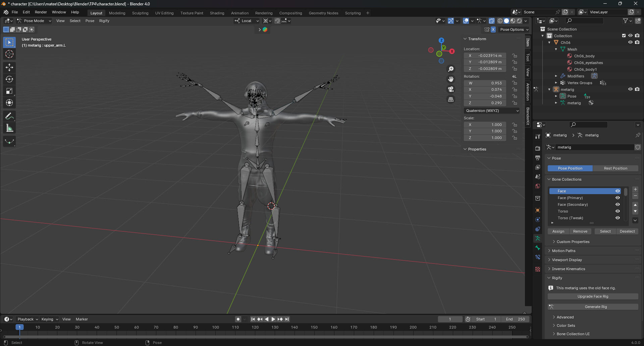The image size is (644, 346).
Task: Hide the Face bone collection
Action: [x=618, y=191]
